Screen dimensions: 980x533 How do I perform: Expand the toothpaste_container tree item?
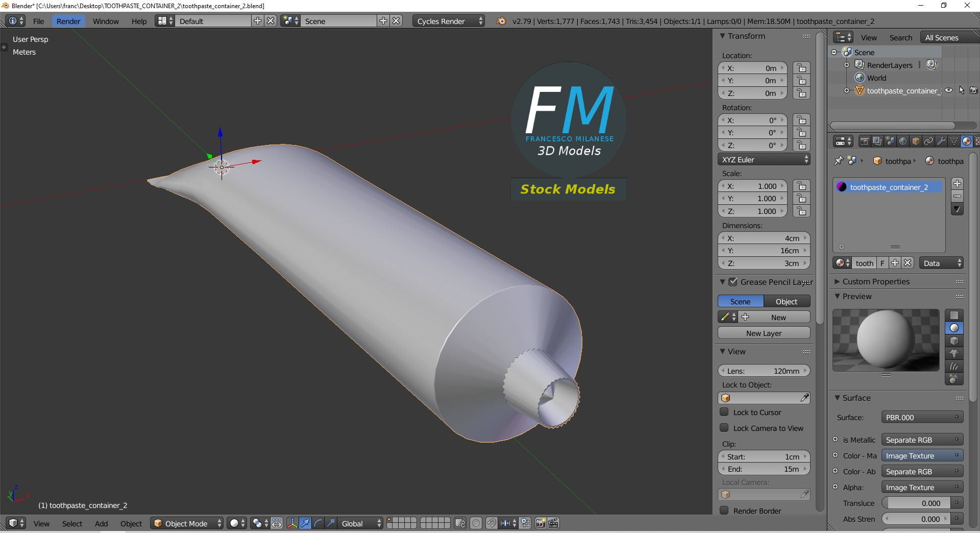click(x=847, y=90)
